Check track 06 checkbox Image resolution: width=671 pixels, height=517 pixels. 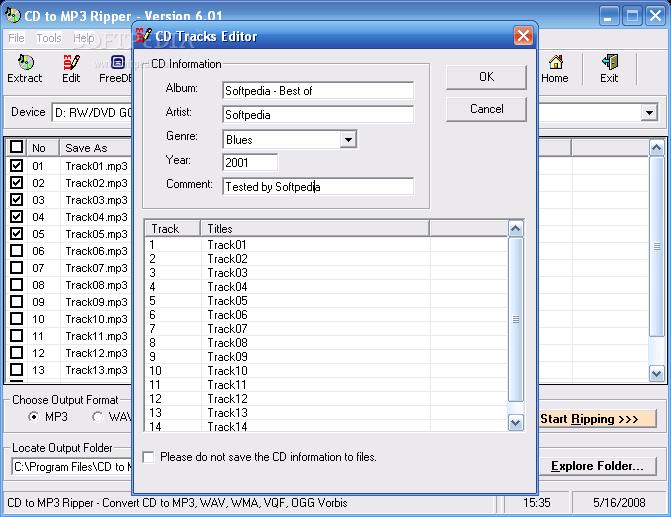click(x=16, y=251)
